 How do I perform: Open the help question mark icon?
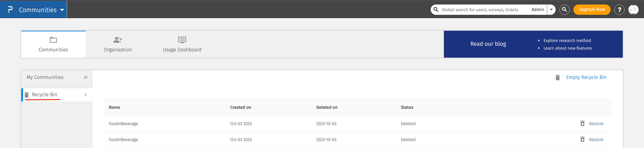pyautogui.click(x=619, y=10)
